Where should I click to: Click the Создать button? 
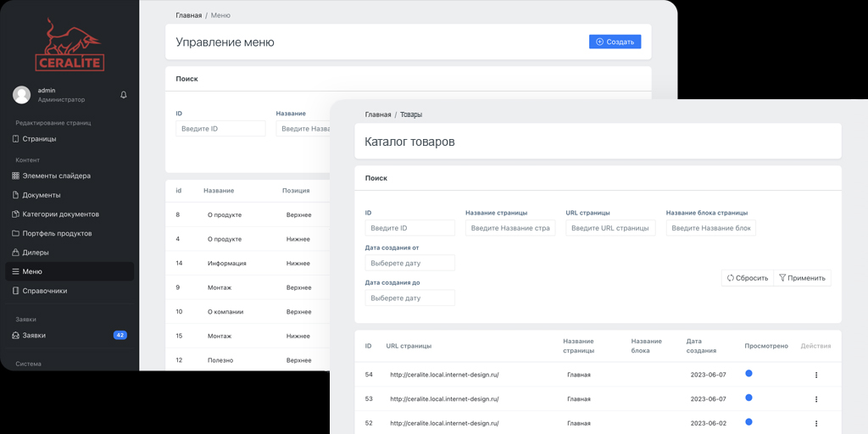(615, 42)
